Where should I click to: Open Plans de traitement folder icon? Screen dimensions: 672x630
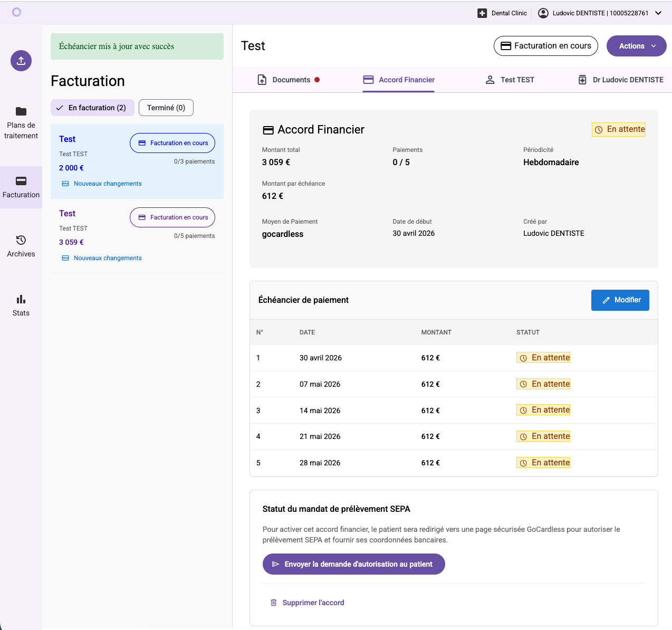point(21,111)
